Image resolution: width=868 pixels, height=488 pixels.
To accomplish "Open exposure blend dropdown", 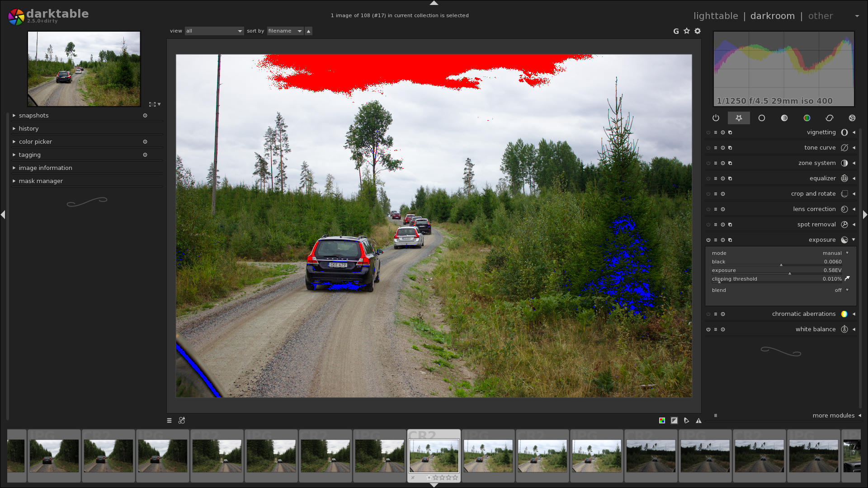I will pyautogui.click(x=780, y=290).
